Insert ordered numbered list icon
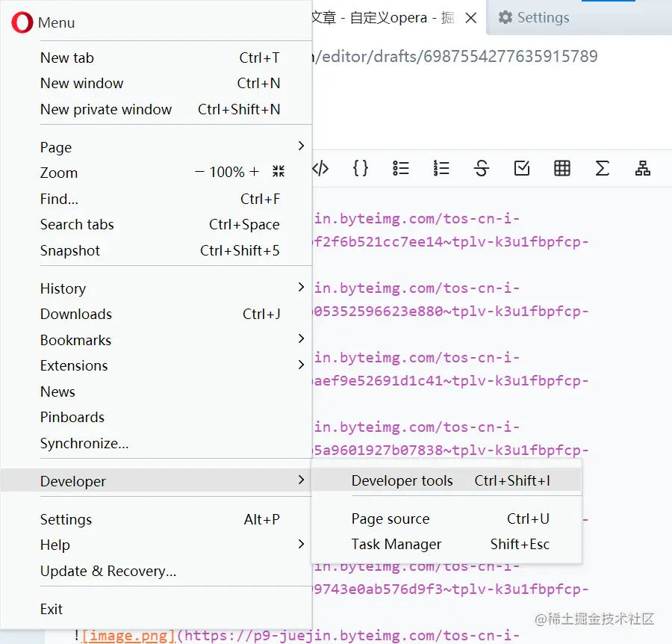Viewport: 672px width, 644px height. (x=441, y=168)
